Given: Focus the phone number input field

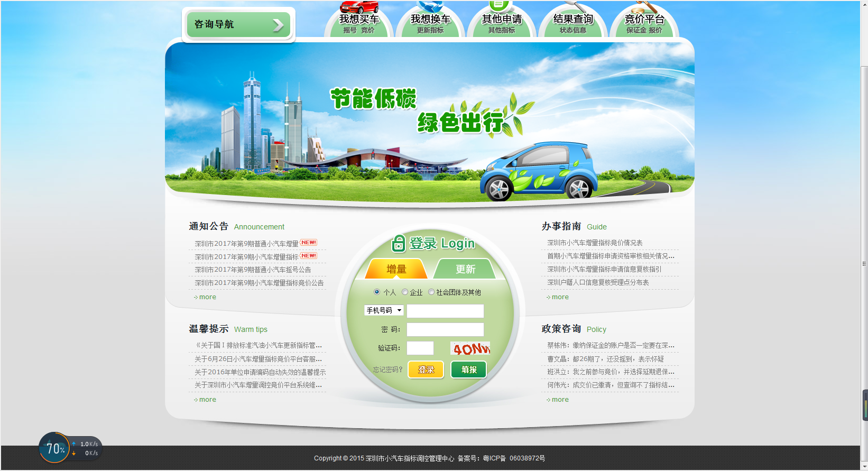Looking at the screenshot, I should pos(445,311).
